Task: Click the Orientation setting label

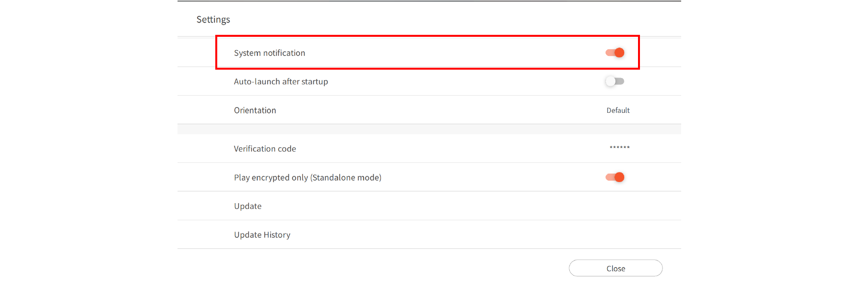Action: 255,110
